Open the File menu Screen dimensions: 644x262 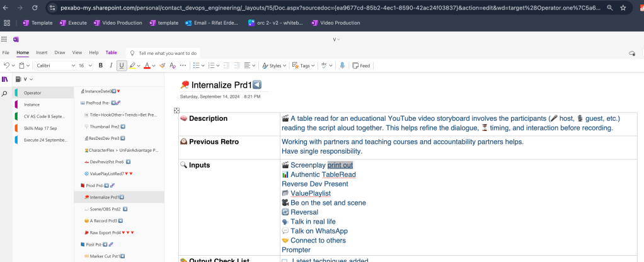[x=6, y=52]
